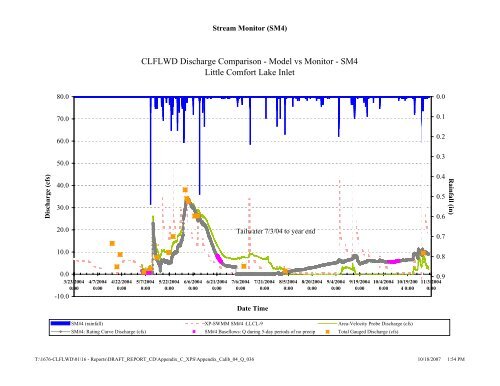Click the 0.9 rainfall axis value
The width and height of the screenshot is (500, 386).
click(440, 276)
